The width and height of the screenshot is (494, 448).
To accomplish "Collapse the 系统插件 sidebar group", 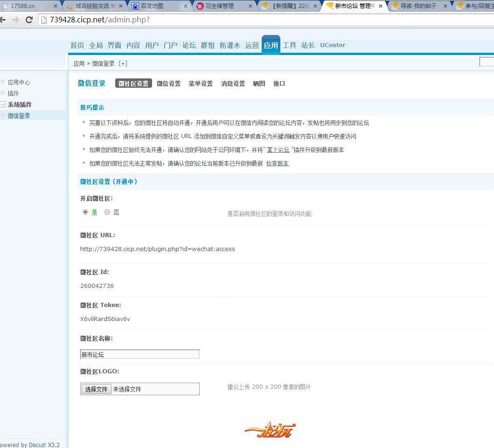I will point(3,105).
